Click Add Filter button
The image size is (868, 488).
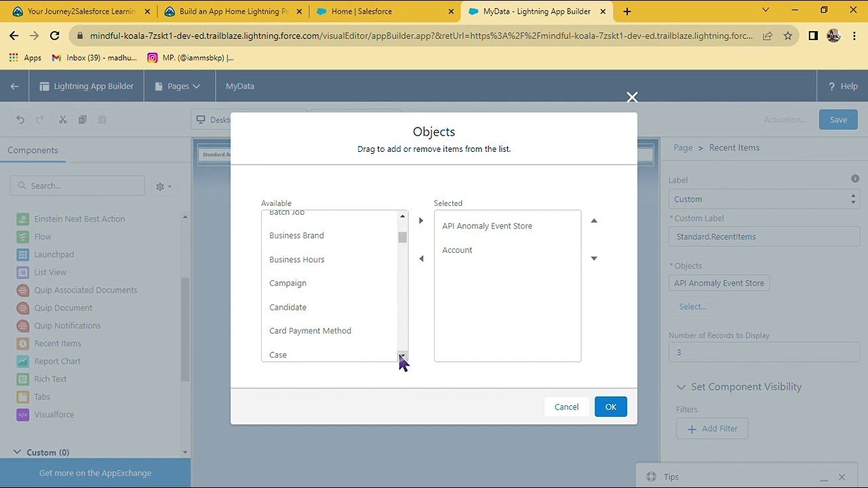point(712,428)
